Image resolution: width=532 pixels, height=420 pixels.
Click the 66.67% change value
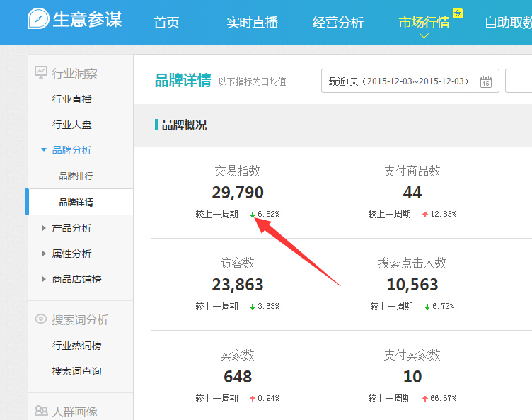click(x=444, y=398)
